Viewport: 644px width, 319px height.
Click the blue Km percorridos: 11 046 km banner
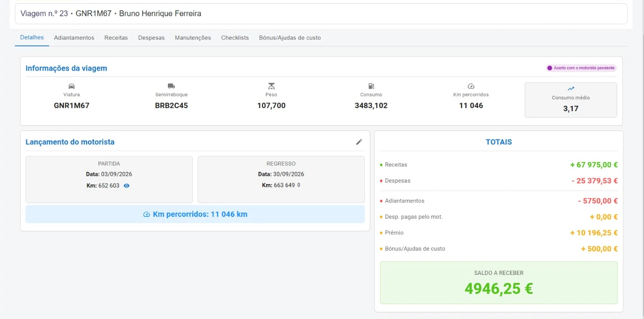195,214
